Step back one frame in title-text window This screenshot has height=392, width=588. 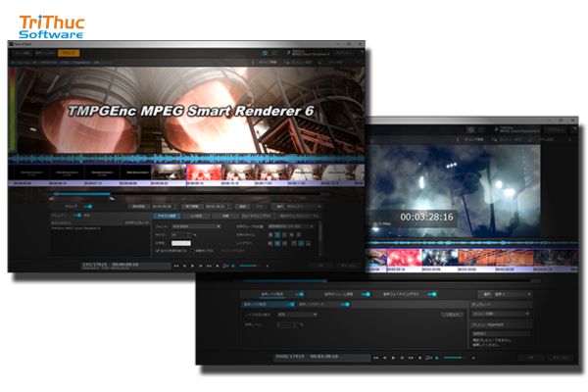pyautogui.click(x=184, y=266)
